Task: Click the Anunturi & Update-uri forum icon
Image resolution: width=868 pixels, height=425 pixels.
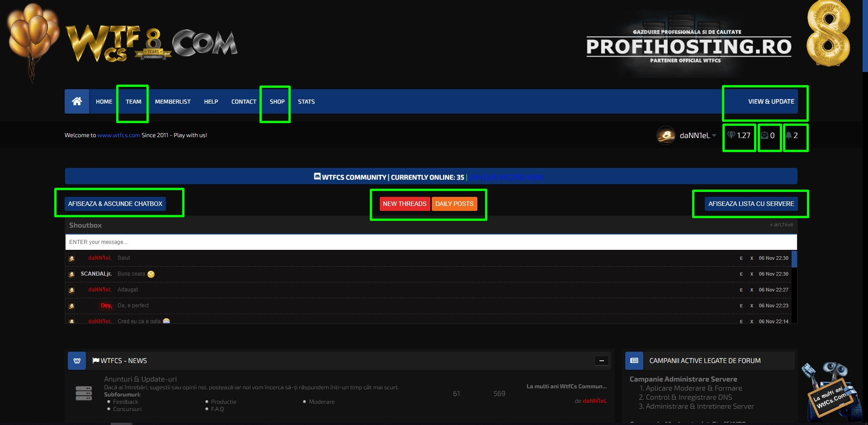Action: [84, 393]
